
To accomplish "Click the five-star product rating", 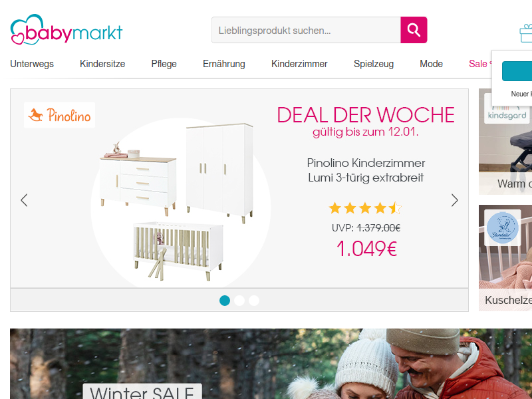I will coord(365,208).
